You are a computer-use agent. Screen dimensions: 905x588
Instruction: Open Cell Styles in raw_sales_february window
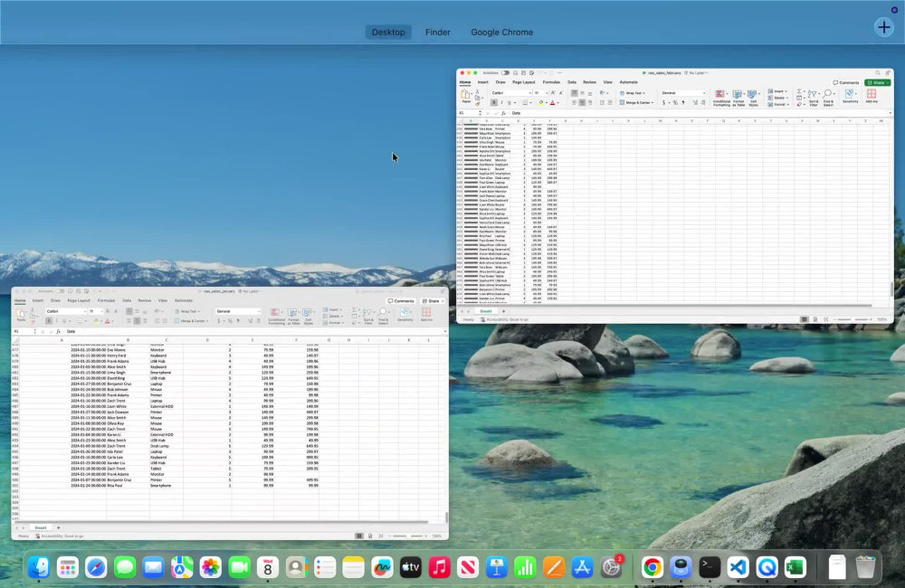[x=753, y=98]
